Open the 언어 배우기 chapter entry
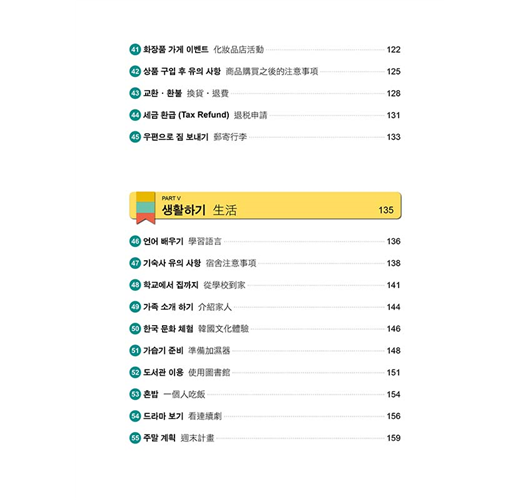The image size is (520, 500). coord(265,241)
